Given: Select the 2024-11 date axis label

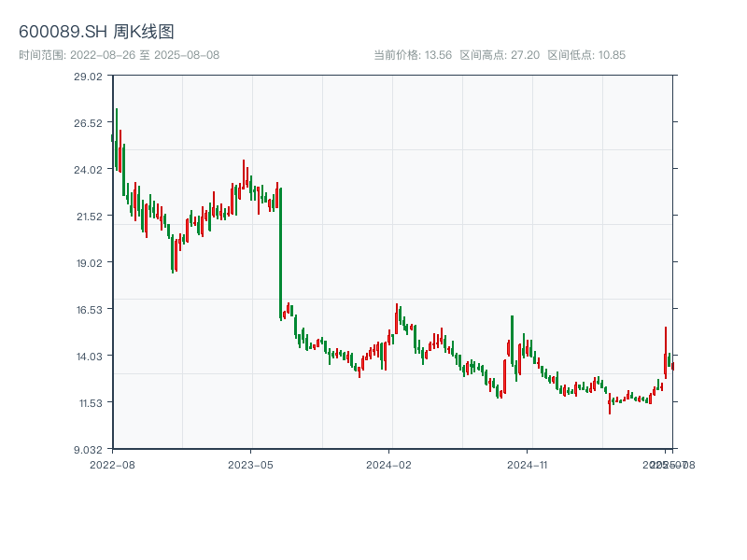Looking at the screenshot, I should click(528, 464).
